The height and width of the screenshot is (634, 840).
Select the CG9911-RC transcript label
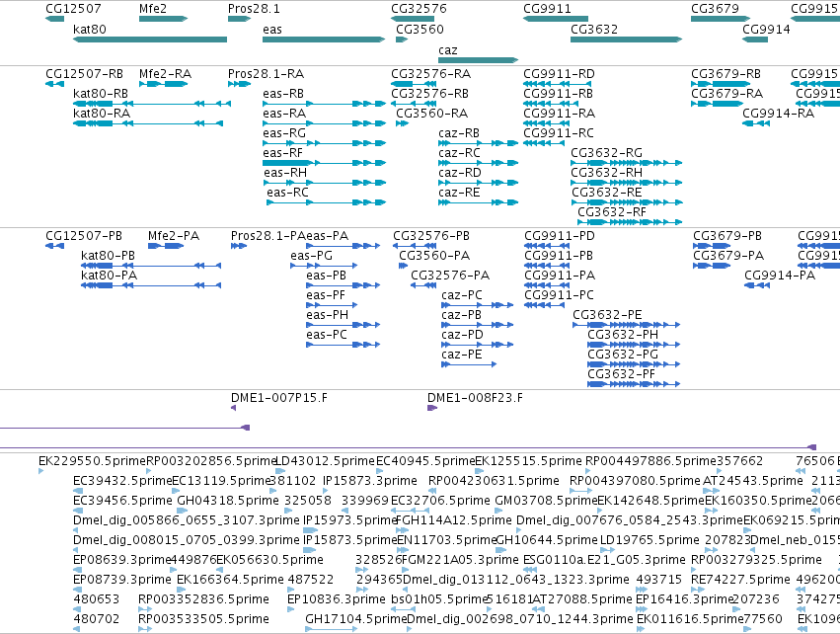click(x=559, y=133)
